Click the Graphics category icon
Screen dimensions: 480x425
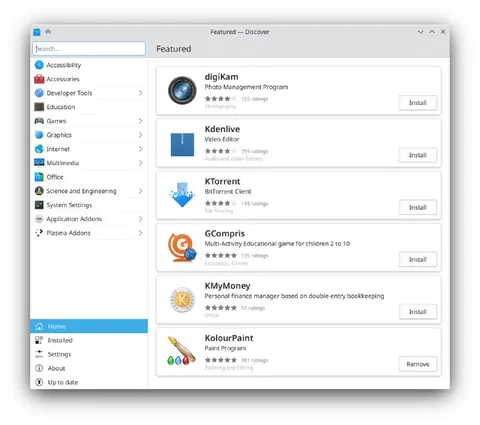point(39,135)
